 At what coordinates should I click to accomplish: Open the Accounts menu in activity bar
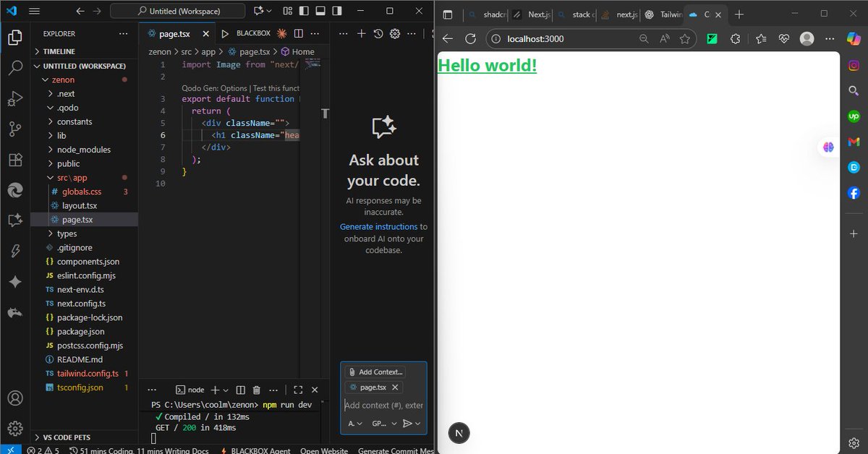point(14,398)
